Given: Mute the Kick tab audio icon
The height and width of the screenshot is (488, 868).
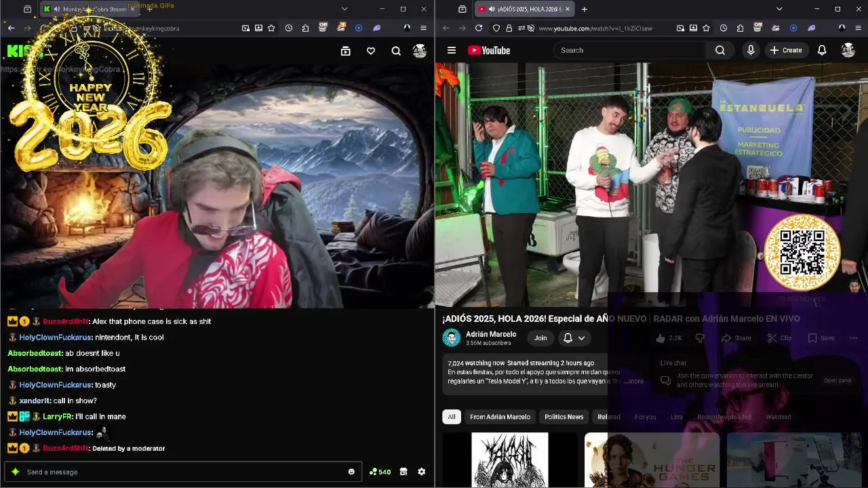Looking at the screenshot, I should point(57,9).
